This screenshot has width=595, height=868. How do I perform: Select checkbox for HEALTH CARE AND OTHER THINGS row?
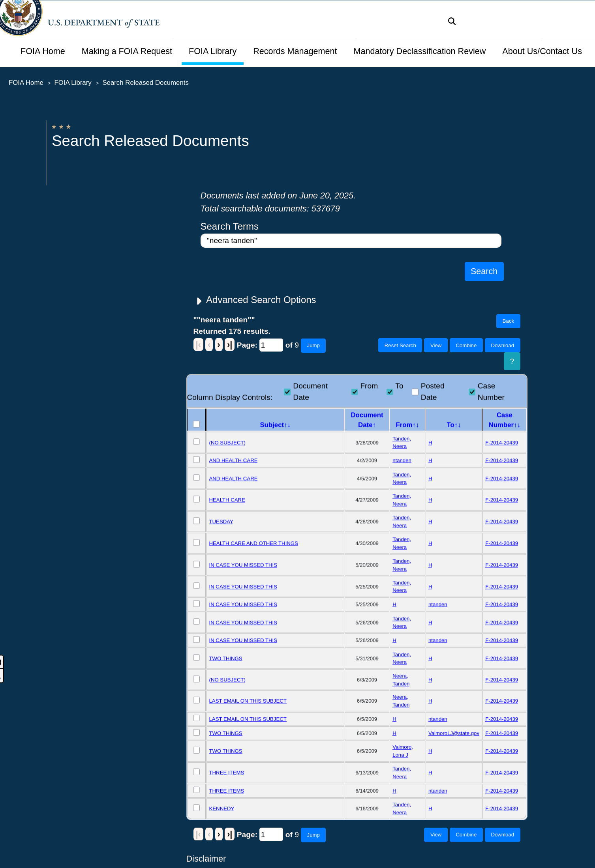point(196,542)
